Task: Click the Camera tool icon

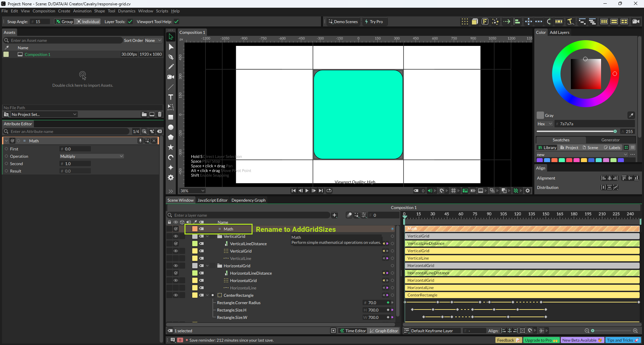Action: [171, 77]
